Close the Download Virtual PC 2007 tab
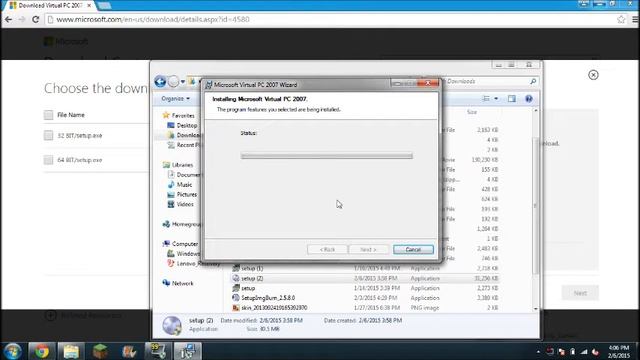This screenshot has height=360, width=640. 89,6
